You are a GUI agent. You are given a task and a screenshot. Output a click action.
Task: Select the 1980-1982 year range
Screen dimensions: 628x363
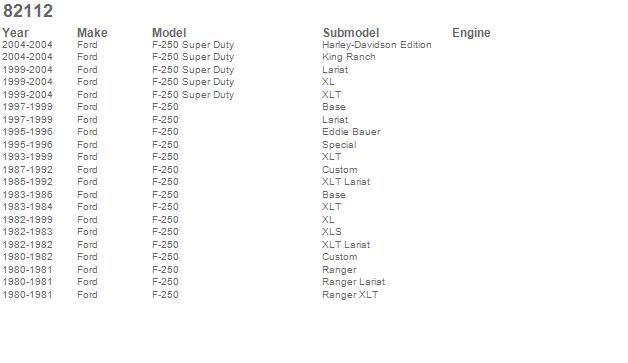coord(27,257)
